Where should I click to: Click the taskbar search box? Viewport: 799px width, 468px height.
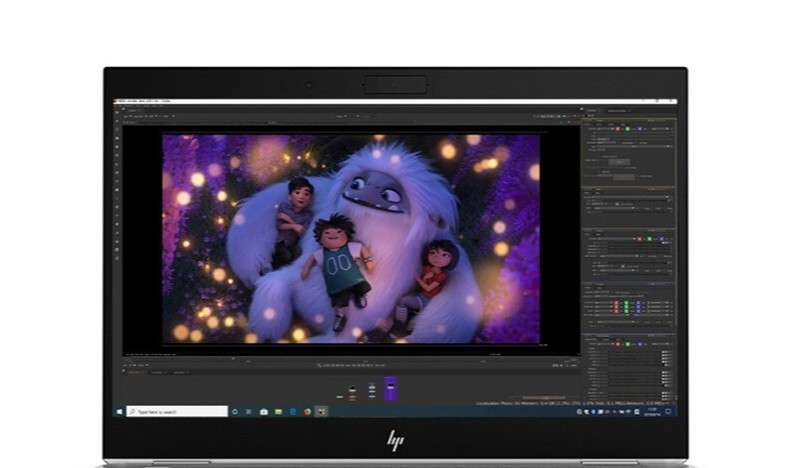(177, 411)
